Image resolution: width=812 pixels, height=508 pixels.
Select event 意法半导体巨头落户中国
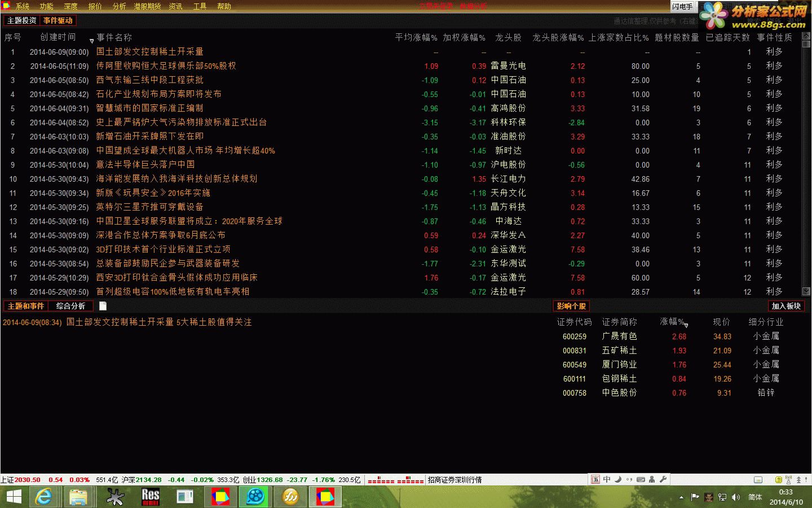coord(145,164)
